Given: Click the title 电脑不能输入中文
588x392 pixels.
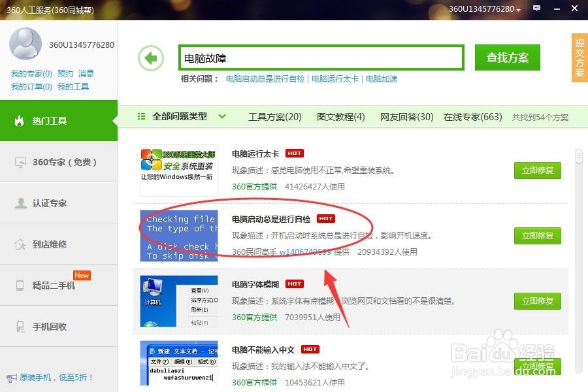Looking at the screenshot, I should [263, 350].
